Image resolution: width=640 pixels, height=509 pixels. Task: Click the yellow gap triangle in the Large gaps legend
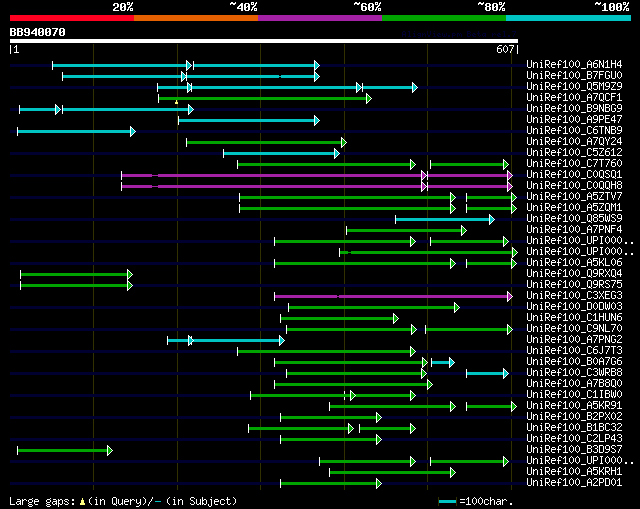[x=82, y=502]
